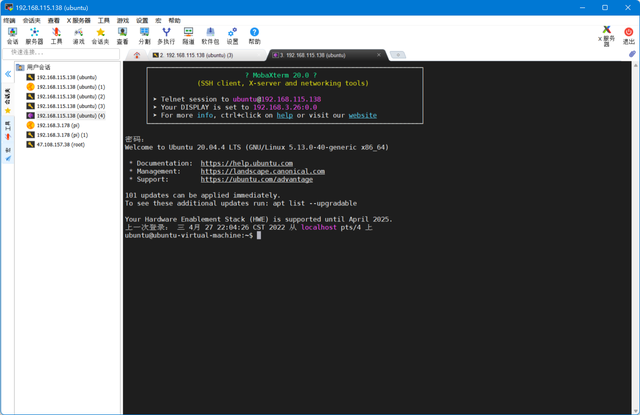Open the 会话夹 star toolbar icon
Image resolution: width=640 pixels, height=415 pixels.
(x=100, y=36)
